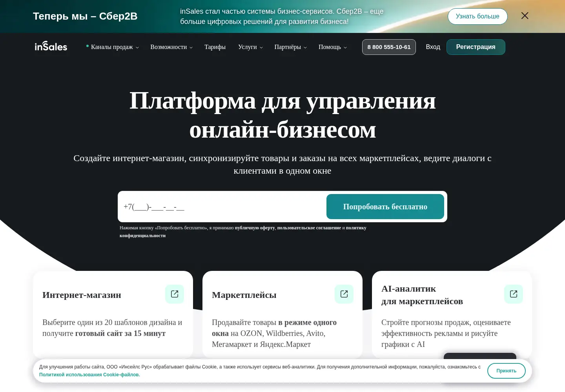Call the 8 800 555-10-61 button

(389, 47)
